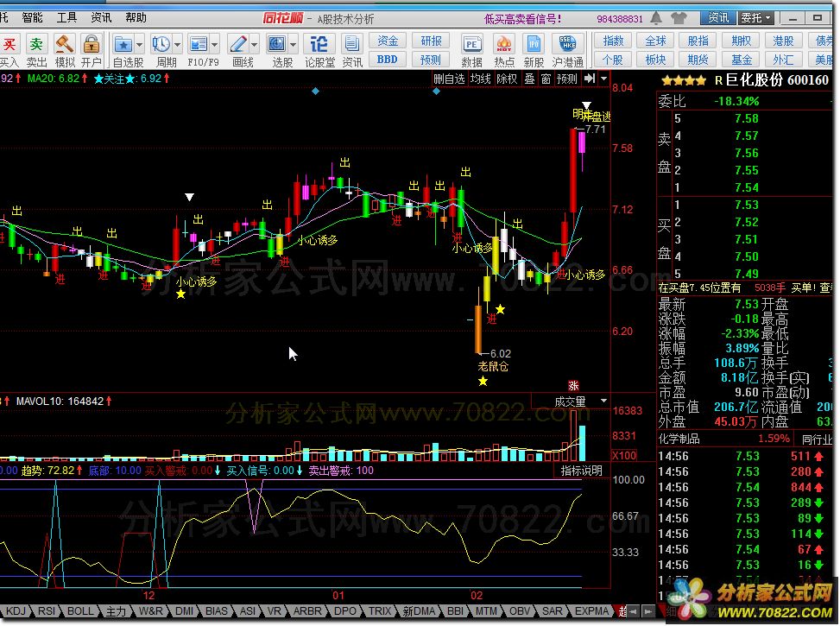This screenshot has height=626, width=840.
Task: Click the 板块 sector button
Action: click(x=656, y=60)
